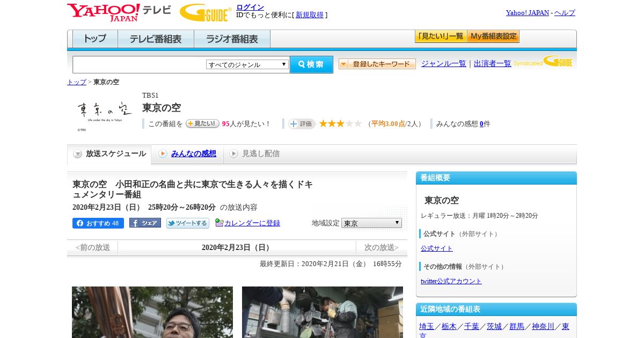Click the Syndicated G-GUIDE logo

pos(543,62)
